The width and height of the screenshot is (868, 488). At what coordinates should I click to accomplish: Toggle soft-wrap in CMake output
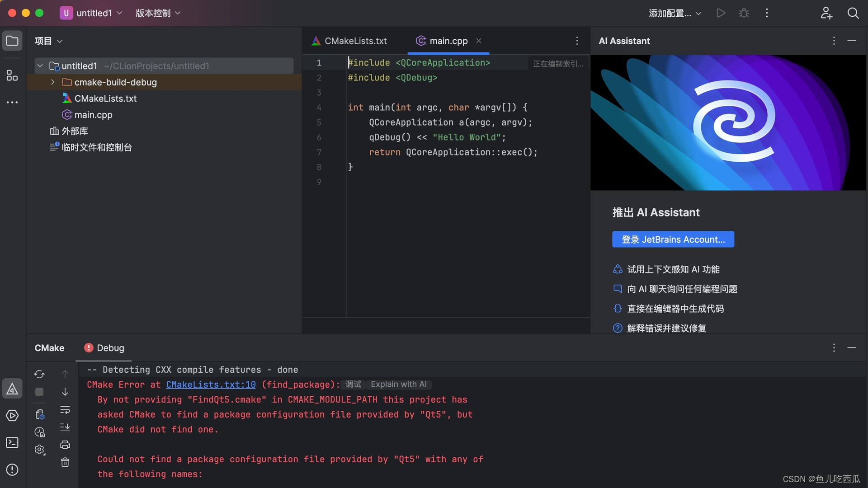point(65,410)
